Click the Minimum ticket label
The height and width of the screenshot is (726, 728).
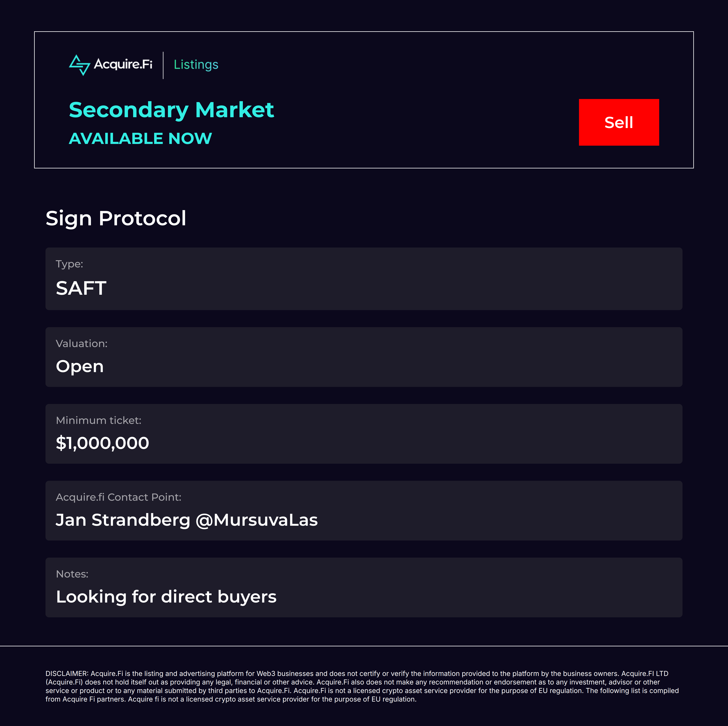[98, 420]
